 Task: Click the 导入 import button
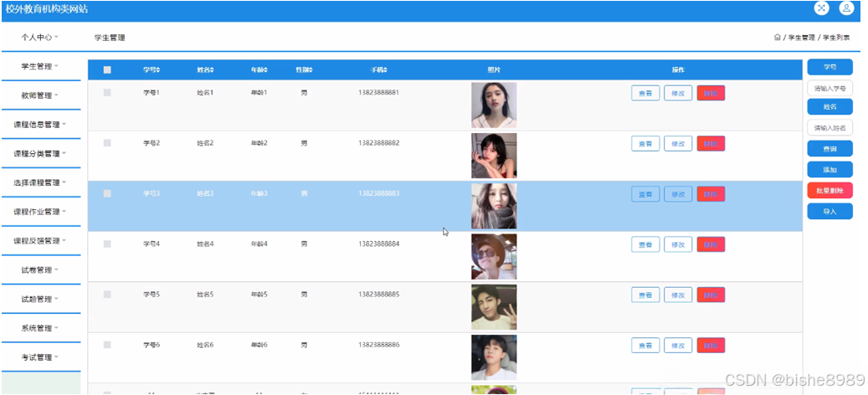point(829,212)
